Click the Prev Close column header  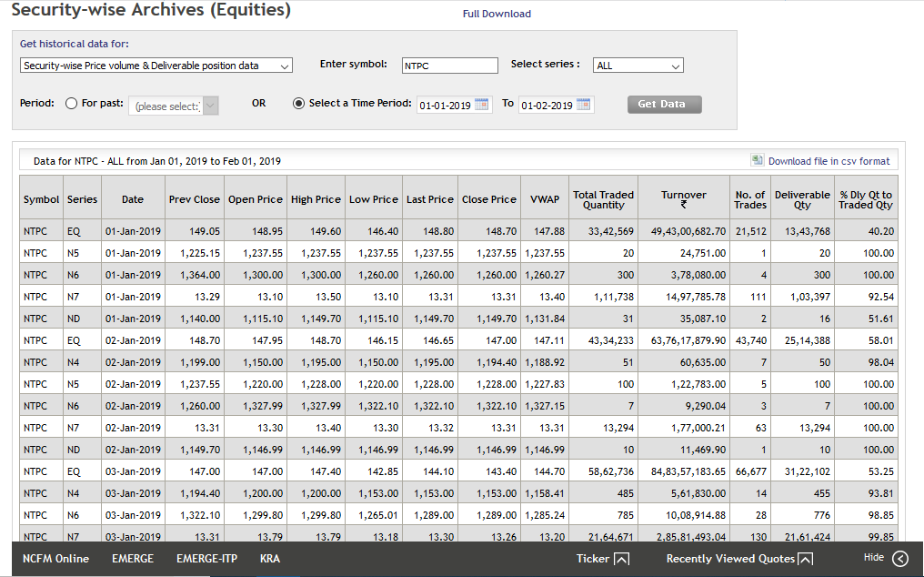195,199
